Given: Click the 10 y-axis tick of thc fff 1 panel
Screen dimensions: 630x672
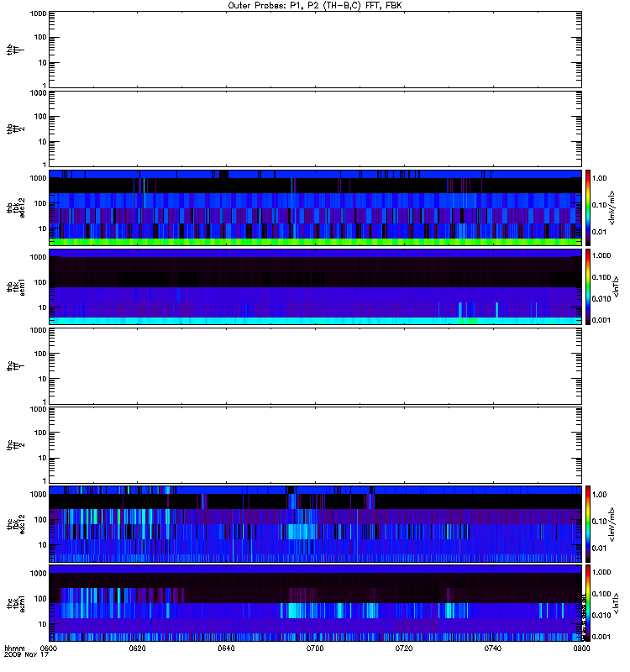Looking at the screenshot, I should click(43, 379).
